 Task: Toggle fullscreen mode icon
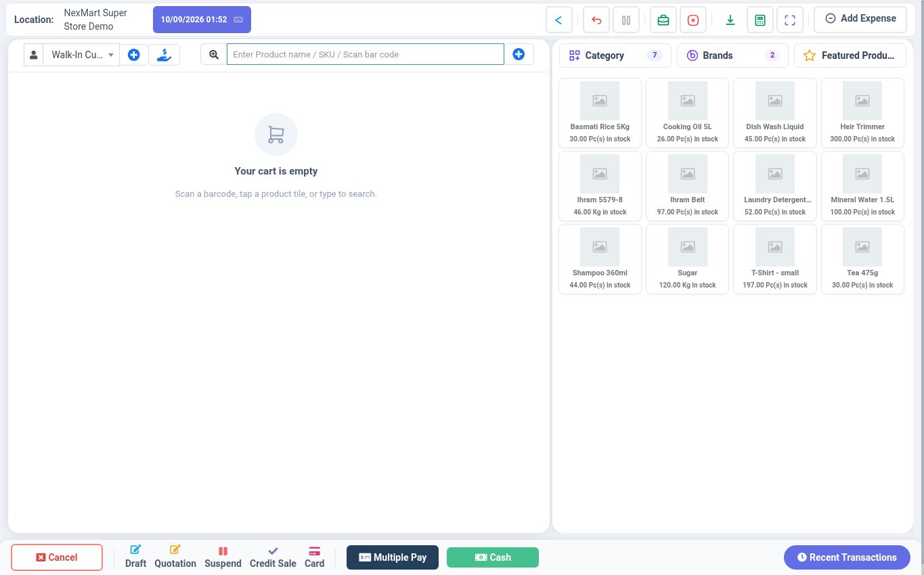pyautogui.click(x=790, y=20)
